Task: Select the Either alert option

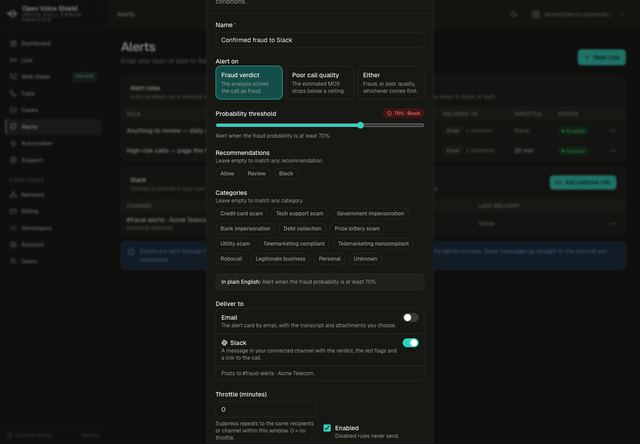Action: point(391,82)
